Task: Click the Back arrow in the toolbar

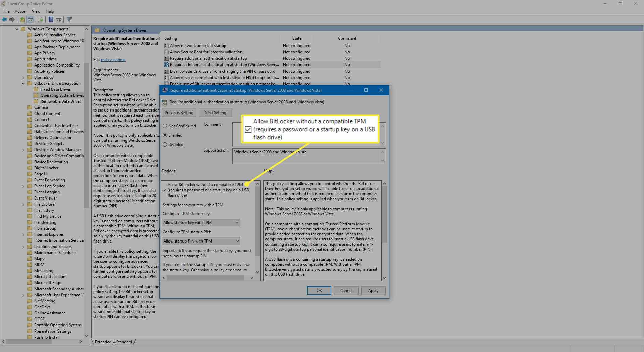Action: (4, 20)
